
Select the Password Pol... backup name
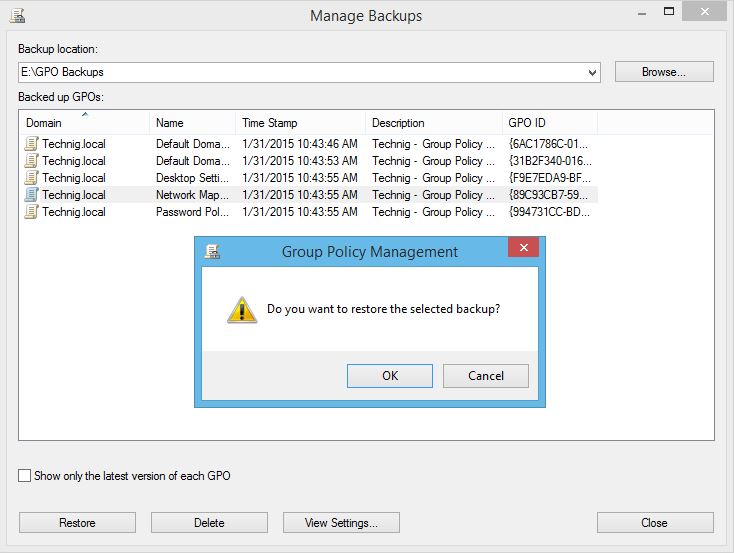pyautogui.click(x=192, y=212)
